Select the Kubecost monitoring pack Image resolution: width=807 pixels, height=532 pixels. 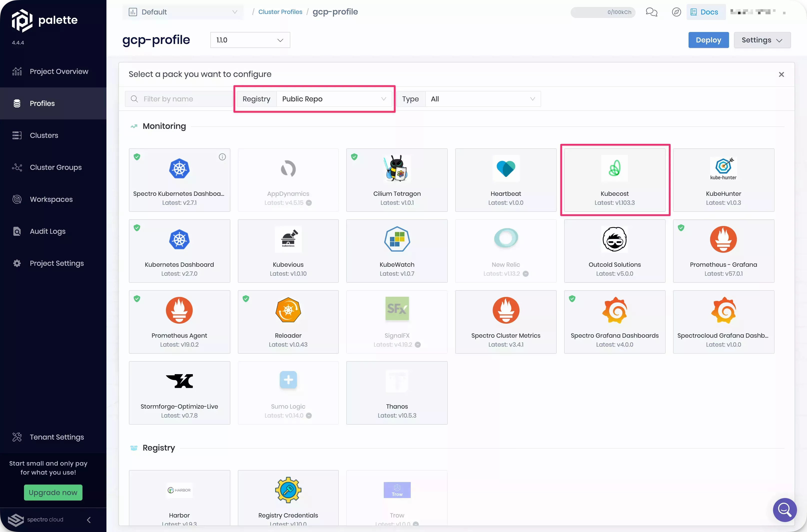click(x=615, y=180)
